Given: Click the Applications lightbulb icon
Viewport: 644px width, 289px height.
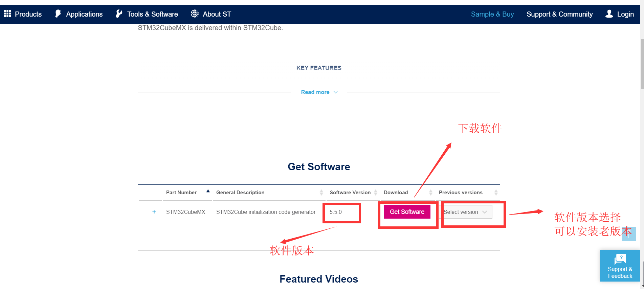Looking at the screenshot, I should [x=58, y=14].
